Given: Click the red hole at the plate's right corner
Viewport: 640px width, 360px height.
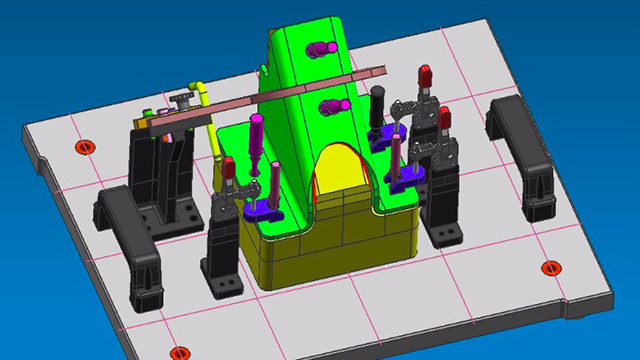Looking at the screenshot, I should (x=551, y=268).
